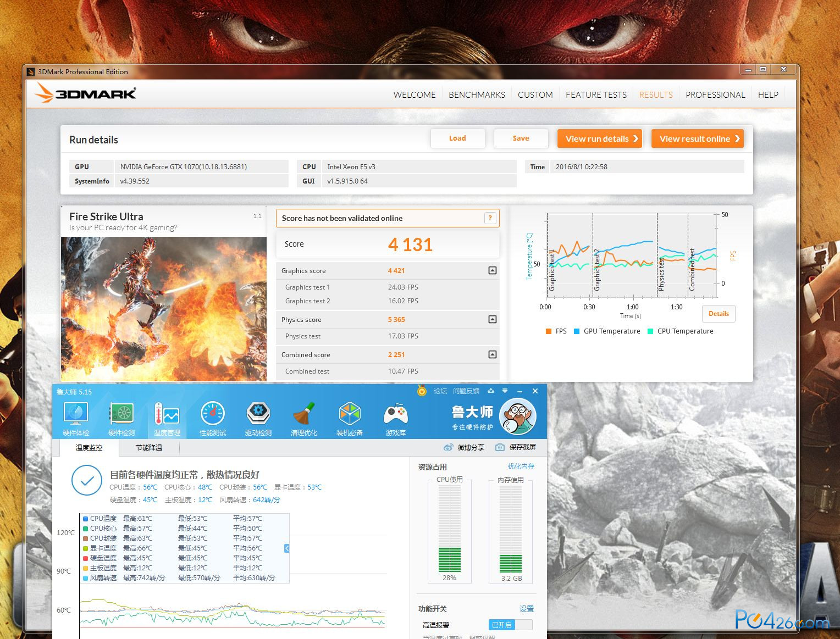
Task: Open 硬件体检 hardware checkup icon
Action: tap(76, 419)
